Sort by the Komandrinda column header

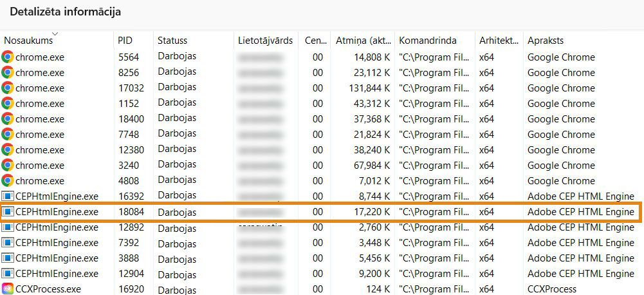coord(428,41)
